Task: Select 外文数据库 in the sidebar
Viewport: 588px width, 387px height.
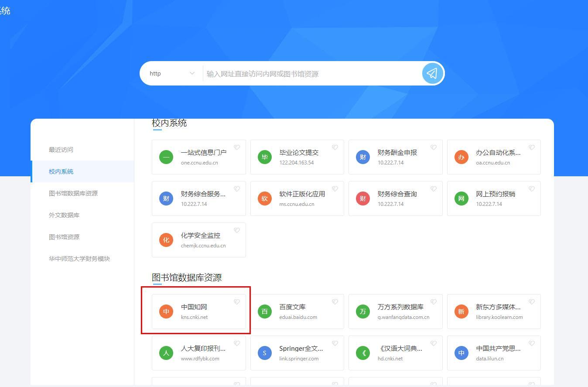Action: pyautogui.click(x=64, y=215)
